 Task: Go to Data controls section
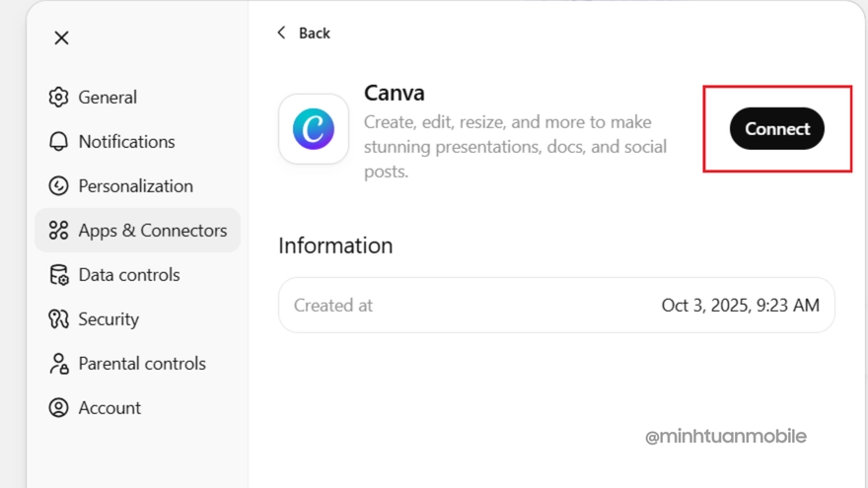tap(129, 275)
